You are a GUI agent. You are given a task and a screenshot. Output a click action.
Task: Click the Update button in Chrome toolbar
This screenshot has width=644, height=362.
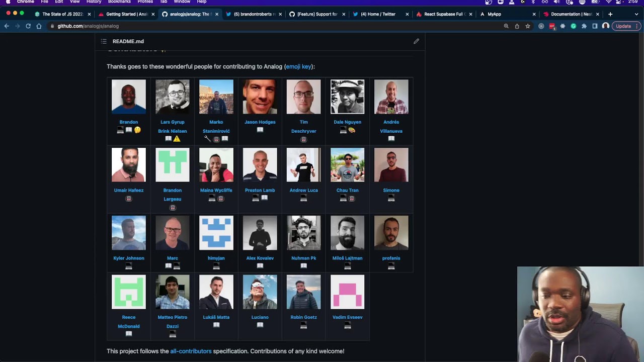(626, 26)
